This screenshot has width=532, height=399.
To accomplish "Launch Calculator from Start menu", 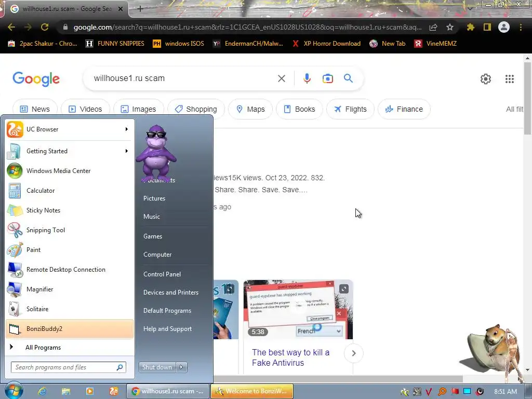I will click(x=70, y=190).
